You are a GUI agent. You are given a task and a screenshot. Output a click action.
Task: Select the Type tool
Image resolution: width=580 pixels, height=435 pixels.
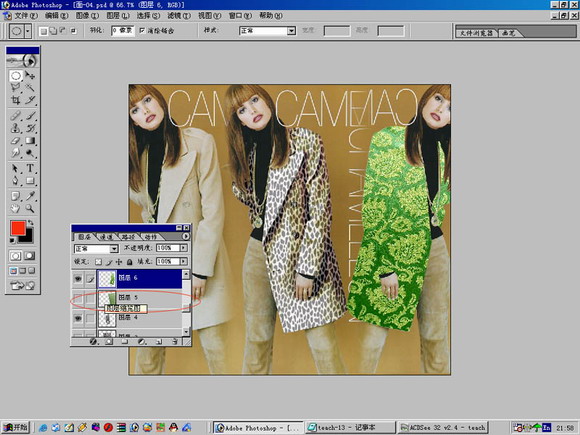pyautogui.click(x=30, y=169)
